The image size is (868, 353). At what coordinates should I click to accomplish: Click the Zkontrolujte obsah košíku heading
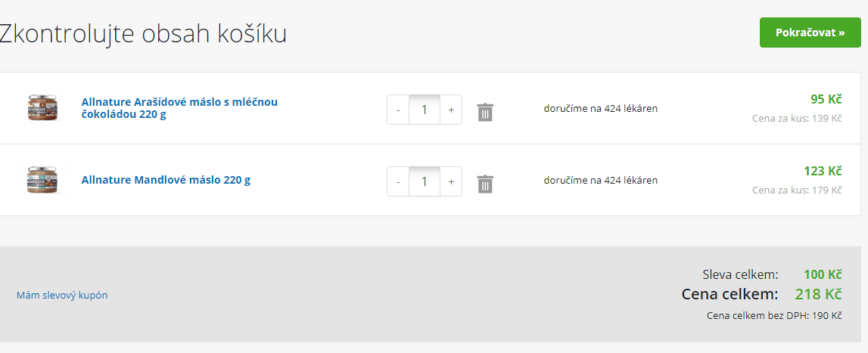pyautogui.click(x=143, y=34)
